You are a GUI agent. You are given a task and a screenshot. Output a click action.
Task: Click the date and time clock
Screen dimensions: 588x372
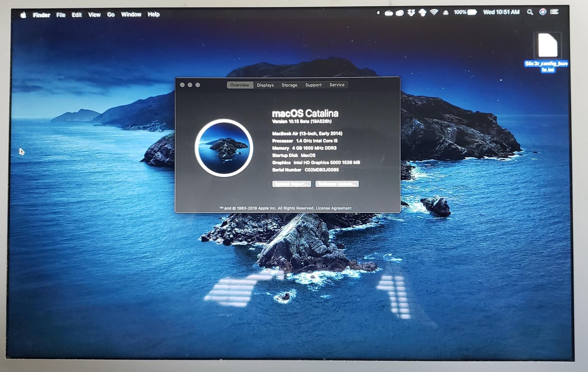[501, 12]
